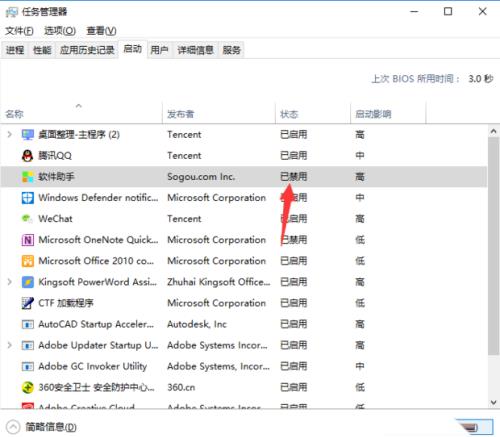The height and width of the screenshot is (437, 500).
Task: Select the 启动 tab
Action: point(133,49)
